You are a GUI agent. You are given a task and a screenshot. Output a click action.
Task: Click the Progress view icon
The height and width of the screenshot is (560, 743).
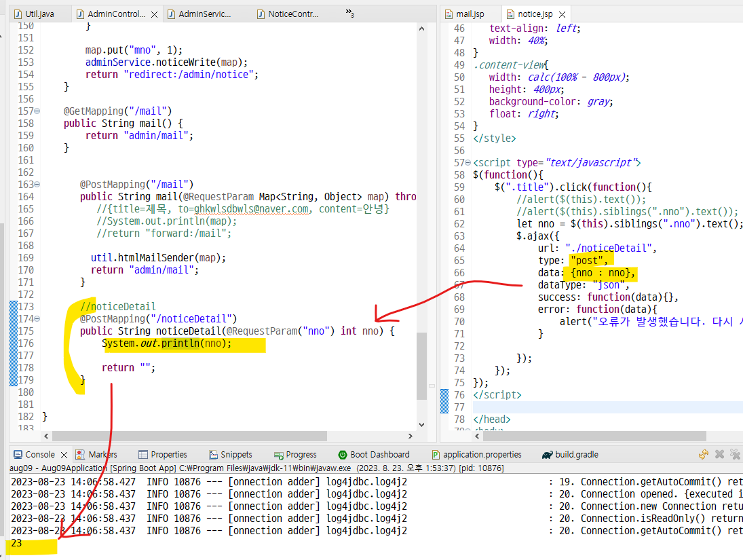click(279, 455)
